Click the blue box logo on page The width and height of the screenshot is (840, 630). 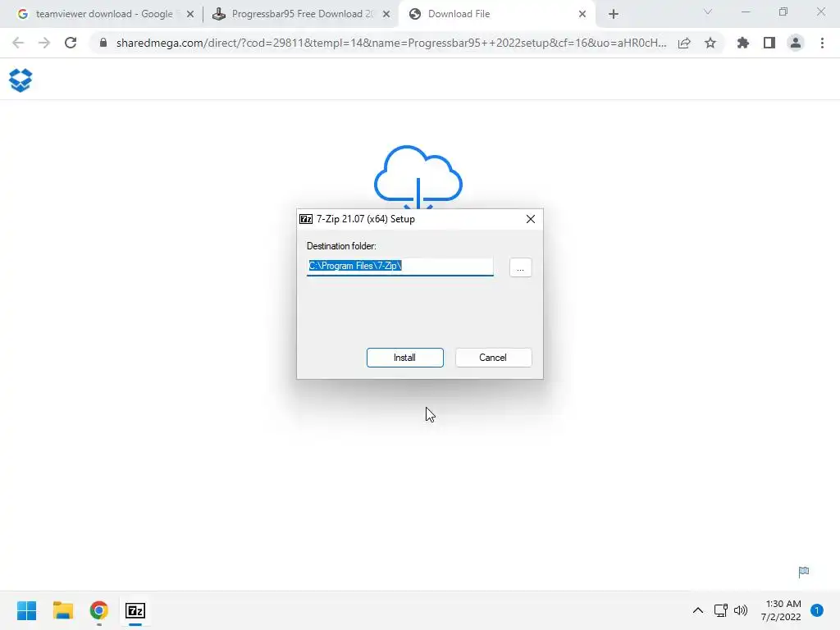click(x=21, y=80)
